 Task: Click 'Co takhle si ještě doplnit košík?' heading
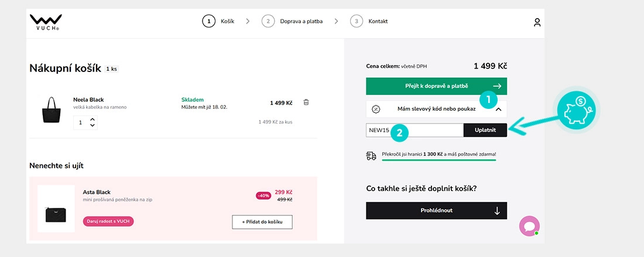click(x=421, y=189)
